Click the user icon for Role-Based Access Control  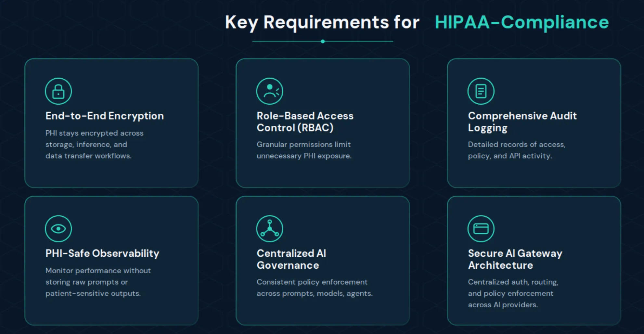270,91
